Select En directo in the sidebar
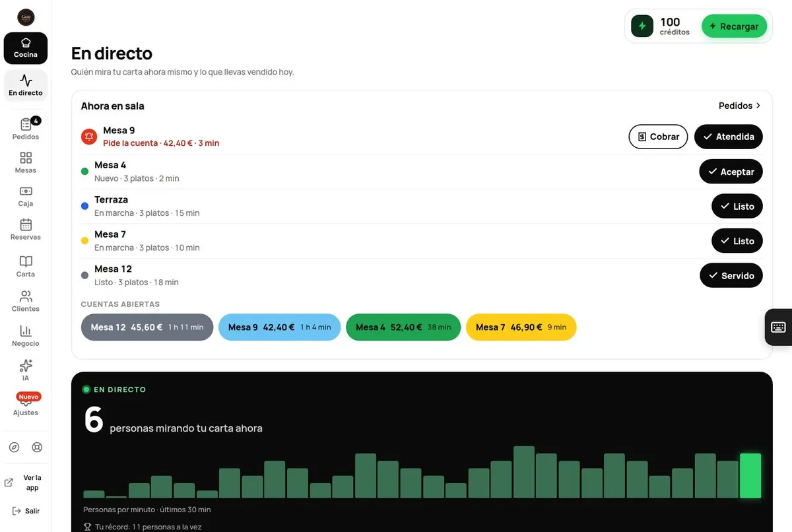The image size is (792, 532). pos(26,85)
